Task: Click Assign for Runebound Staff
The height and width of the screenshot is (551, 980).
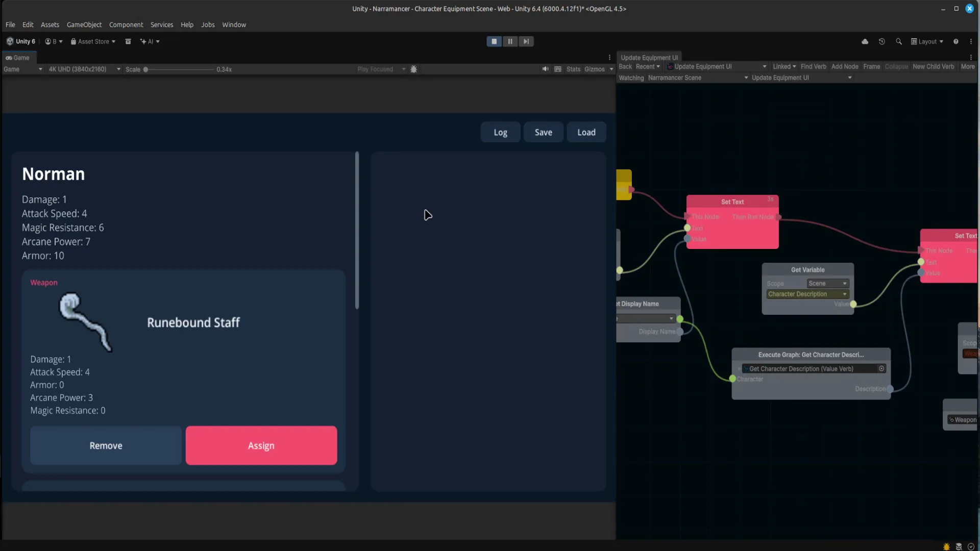Action: (x=261, y=445)
